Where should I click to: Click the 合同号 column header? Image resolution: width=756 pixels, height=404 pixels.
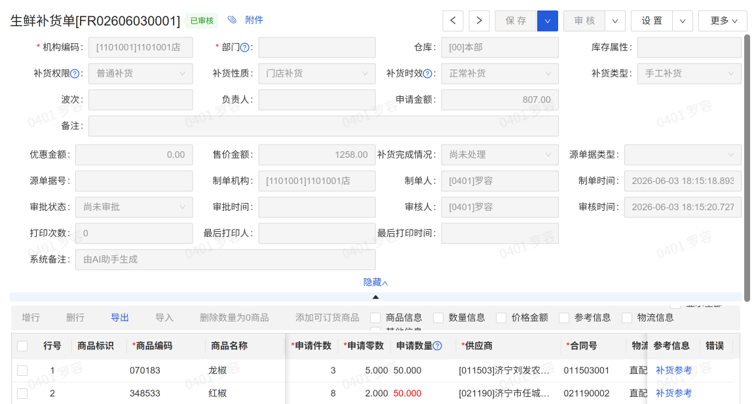[x=581, y=346]
